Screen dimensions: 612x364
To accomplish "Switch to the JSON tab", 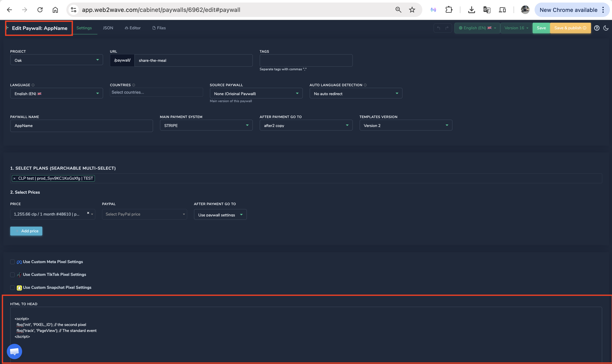I will click(x=108, y=28).
